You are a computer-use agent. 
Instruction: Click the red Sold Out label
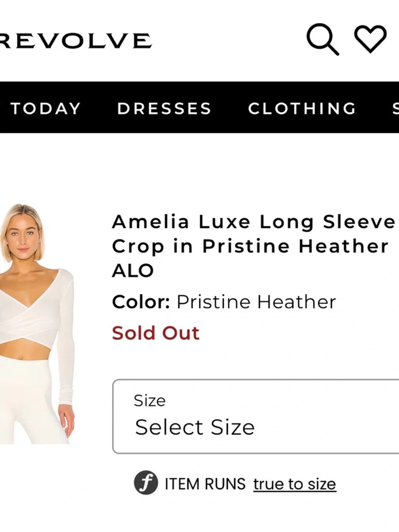156,333
